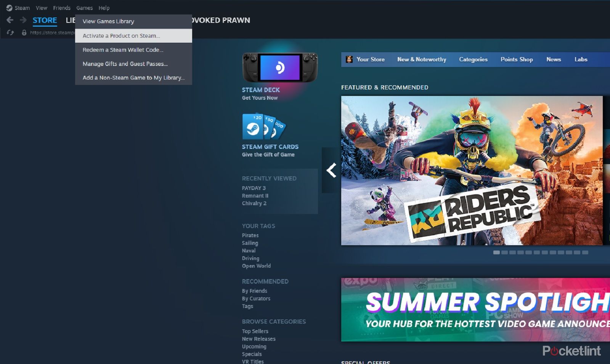Select Add a Non-Steam Game to Library
Image resolution: width=610 pixels, height=364 pixels.
pyautogui.click(x=133, y=78)
